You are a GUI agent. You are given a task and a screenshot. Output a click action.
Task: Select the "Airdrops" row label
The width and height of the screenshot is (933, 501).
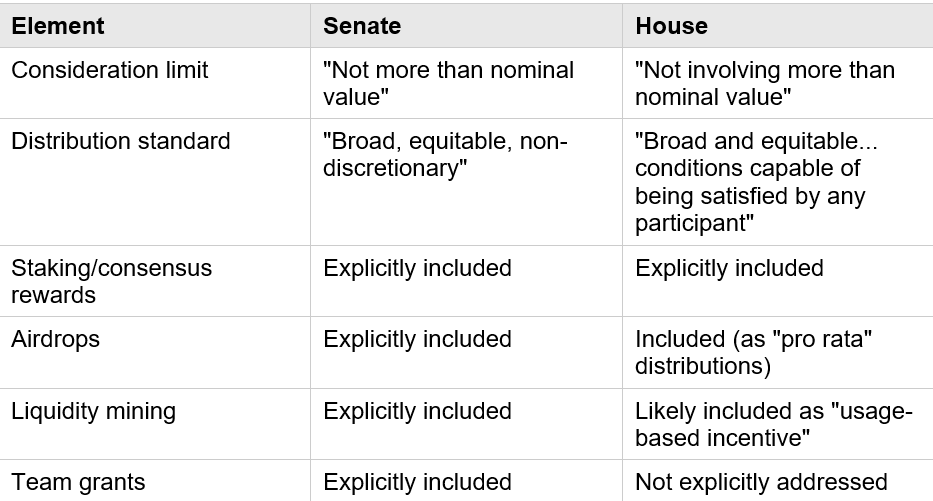click(56, 339)
